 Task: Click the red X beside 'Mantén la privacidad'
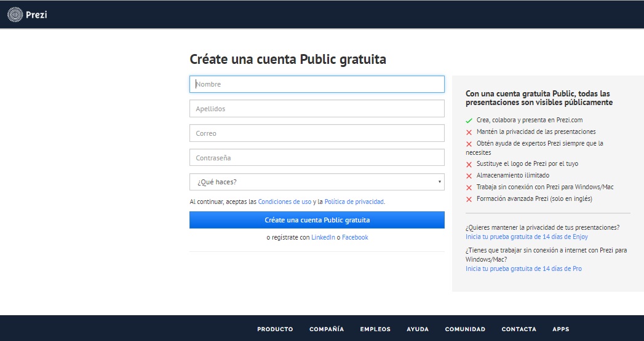coord(469,132)
